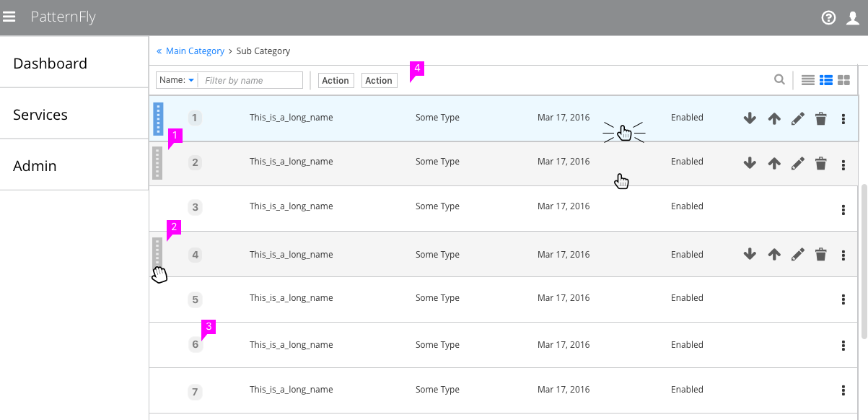The image size is (868, 420).
Task: Select row number badge 2
Action: point(195,162)
